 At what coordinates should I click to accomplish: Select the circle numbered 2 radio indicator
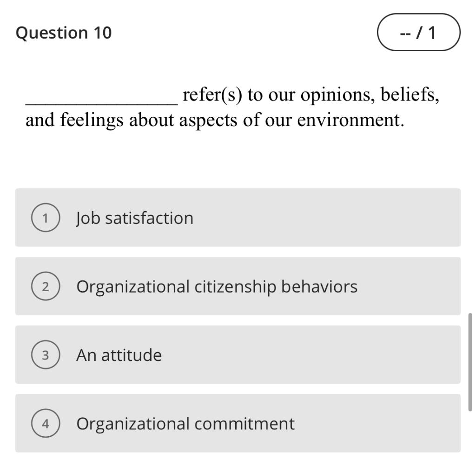[x=45, y=286]
